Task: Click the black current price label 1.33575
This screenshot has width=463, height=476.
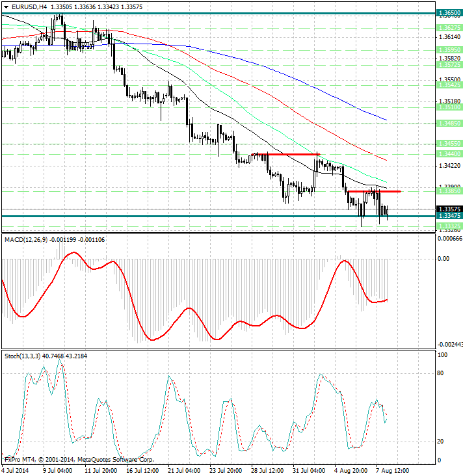Action: coord(449,209)
